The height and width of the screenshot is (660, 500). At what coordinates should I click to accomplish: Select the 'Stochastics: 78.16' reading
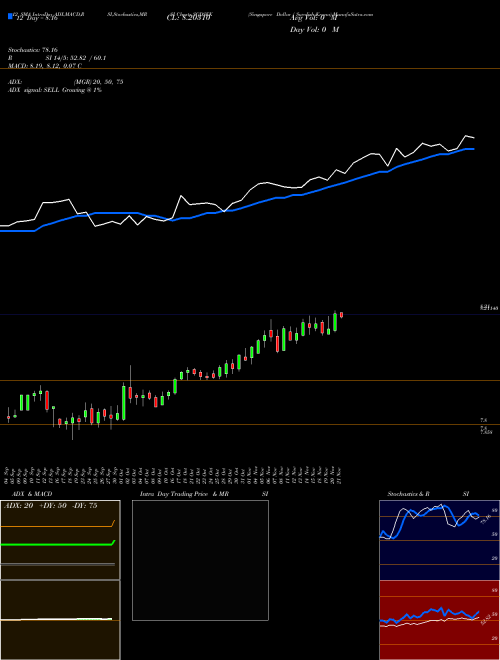click(x=33, y=50)
